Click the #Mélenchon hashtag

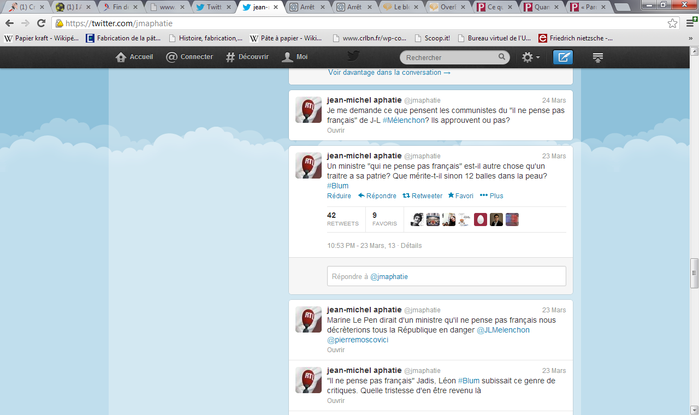pyautogui.click(x=403, y=120)
